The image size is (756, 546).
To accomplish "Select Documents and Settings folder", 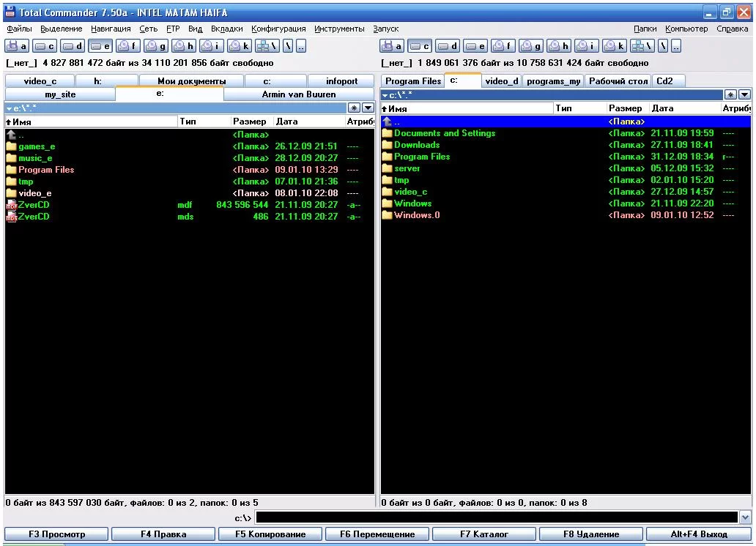I will coord(566,133).
